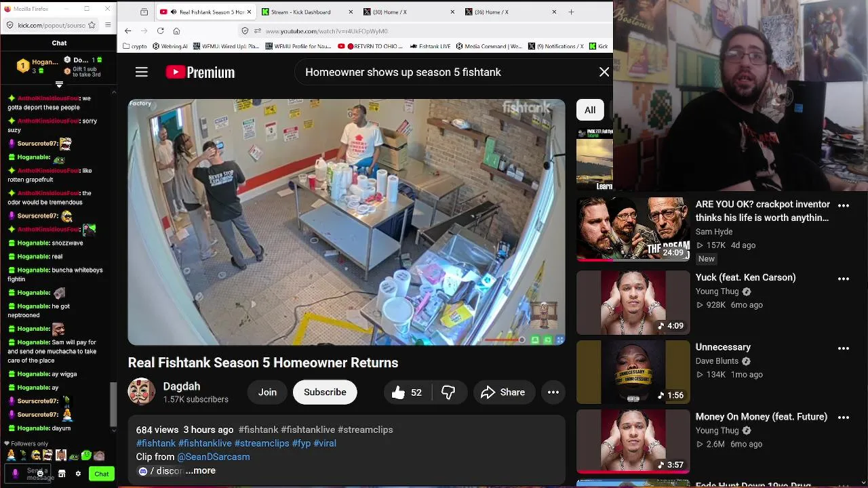Insert the sunglasses face quick emote
The image size is (868, 488).
point(35,455)
